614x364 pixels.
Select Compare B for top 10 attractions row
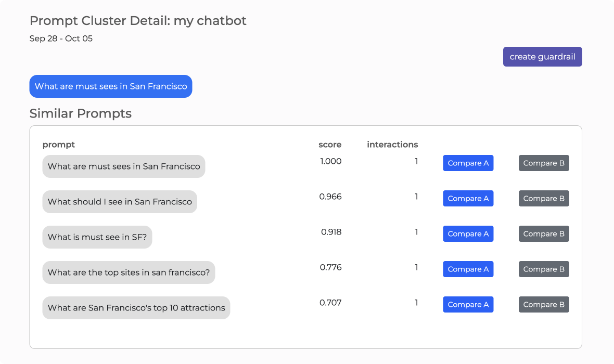coord(544,305)
